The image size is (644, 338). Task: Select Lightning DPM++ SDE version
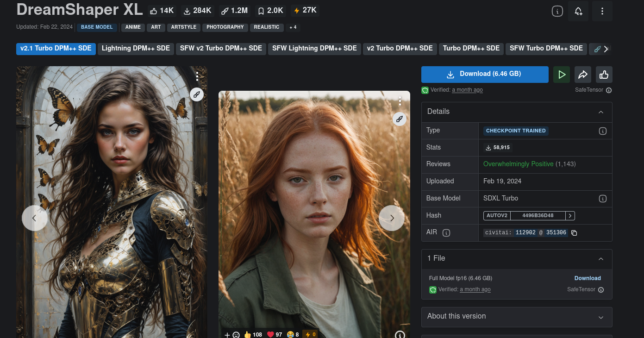[136, 49]
